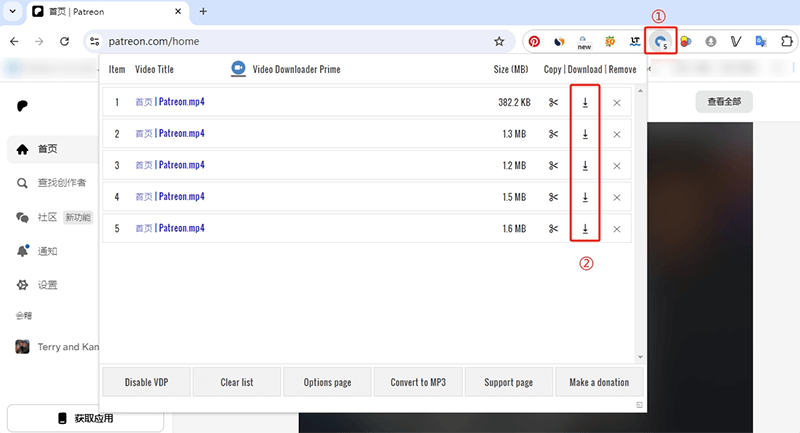Image resolution: width=800 pixels, height=433 pixels.
Task: Click the Convert to MP3 button
Action: point(418,382)
